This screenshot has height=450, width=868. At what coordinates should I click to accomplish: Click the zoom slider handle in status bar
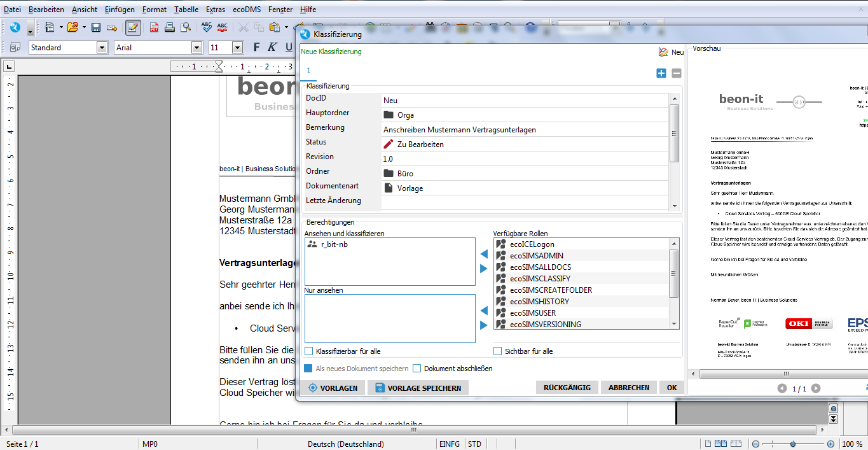(x=793, y=444)
